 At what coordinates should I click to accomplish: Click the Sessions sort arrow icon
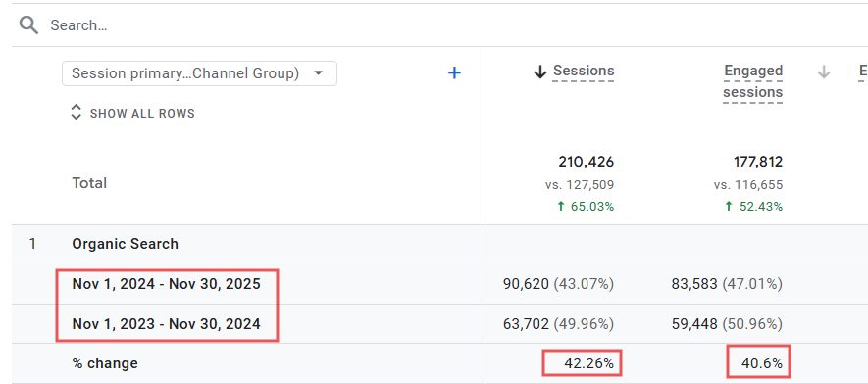[540, 72]
